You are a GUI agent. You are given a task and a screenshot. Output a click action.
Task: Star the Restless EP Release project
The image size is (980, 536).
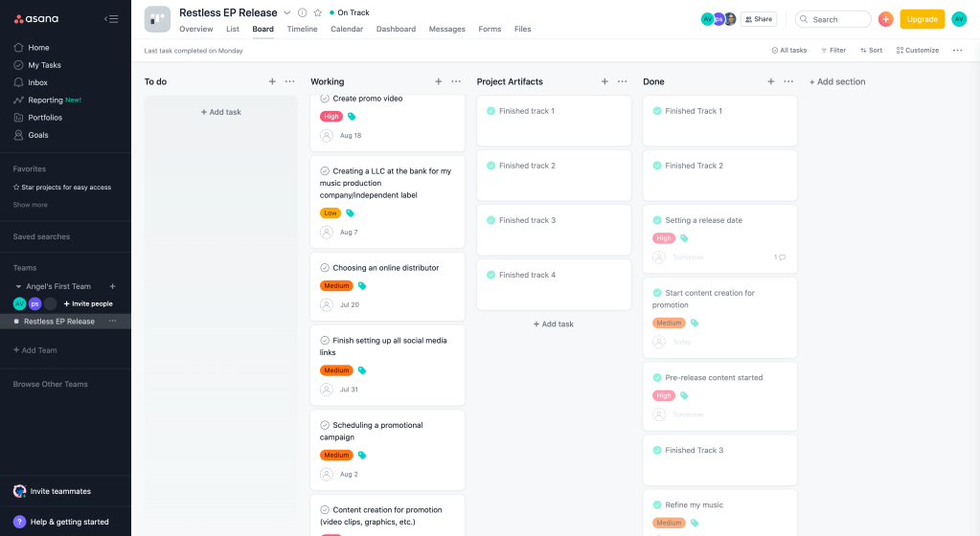click(x=317, y=13)
